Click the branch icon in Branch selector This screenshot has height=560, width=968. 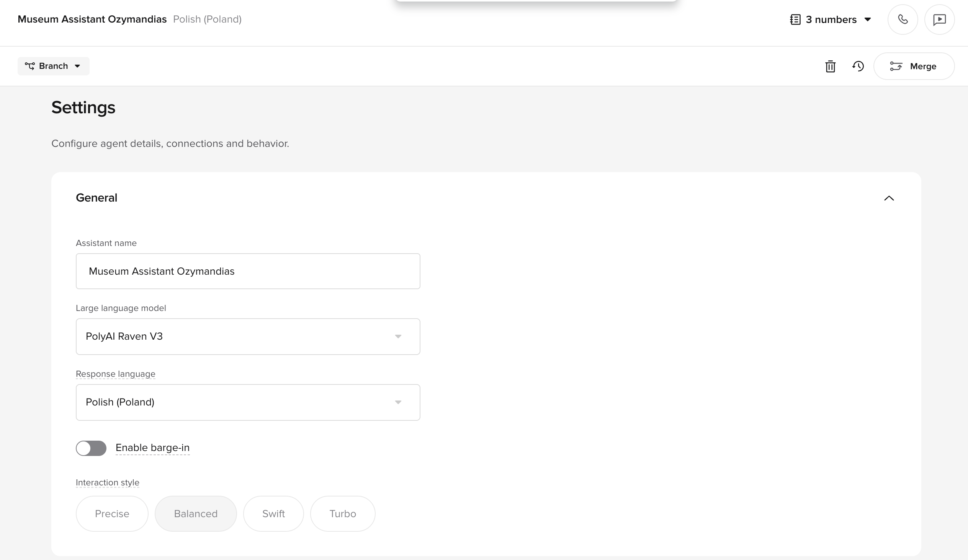click(x=30, y=66)
